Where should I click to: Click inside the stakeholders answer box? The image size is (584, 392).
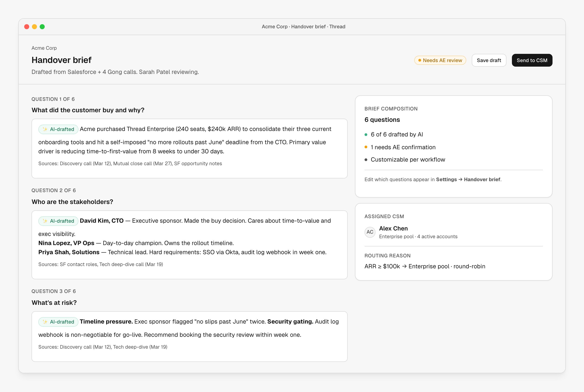[x=189, y=245]
